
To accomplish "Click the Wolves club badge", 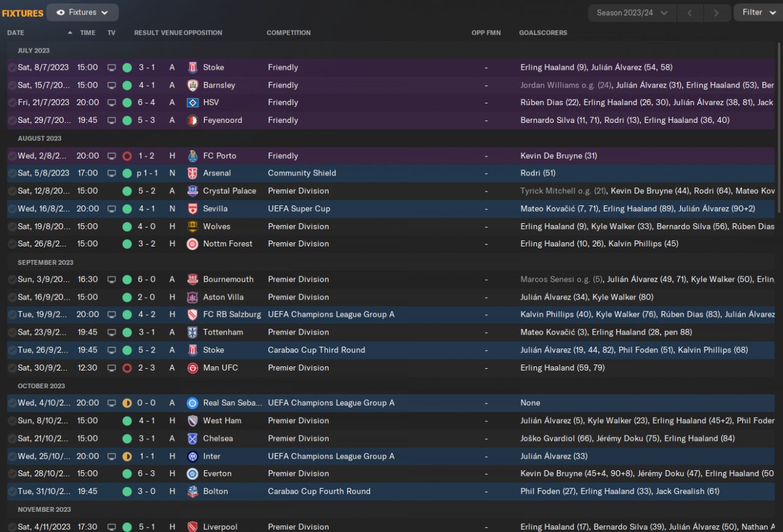I will pos(193,226).
